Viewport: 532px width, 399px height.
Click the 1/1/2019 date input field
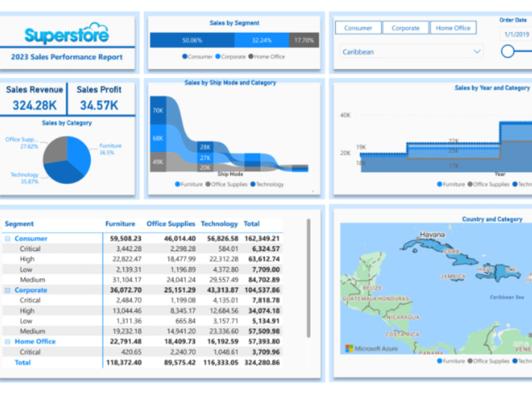coord(517,33)
